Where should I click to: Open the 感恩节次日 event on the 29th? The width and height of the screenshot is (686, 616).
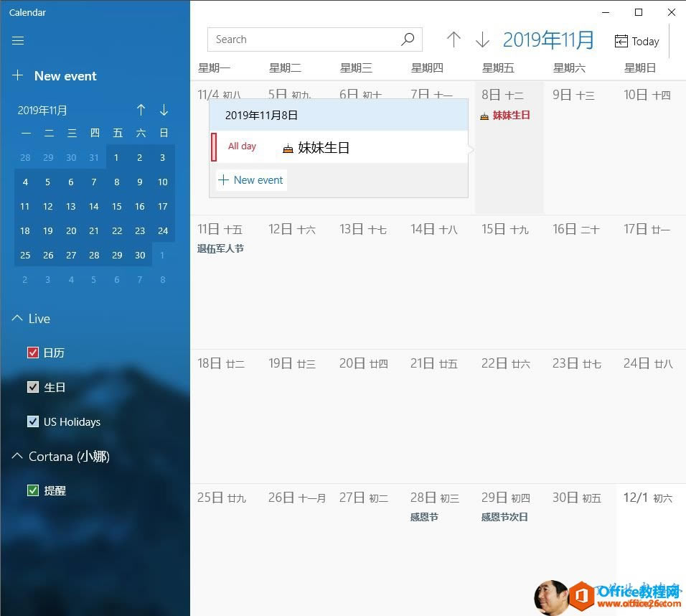click(504, 517)
